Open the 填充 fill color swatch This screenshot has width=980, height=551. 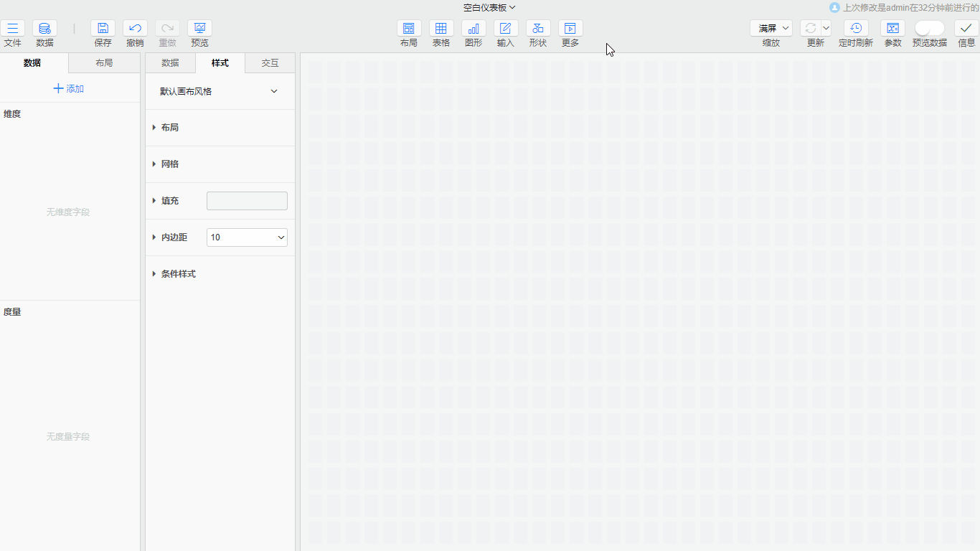tap(247, 201)
